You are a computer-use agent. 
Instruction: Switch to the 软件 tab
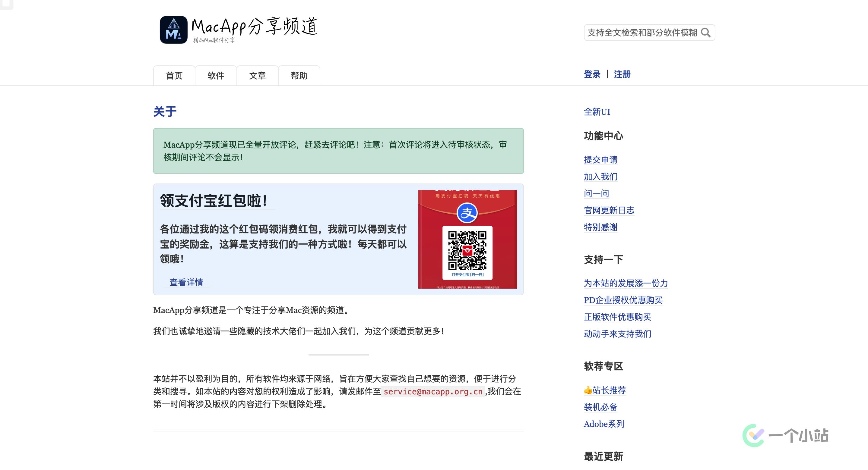coord(216,75)
